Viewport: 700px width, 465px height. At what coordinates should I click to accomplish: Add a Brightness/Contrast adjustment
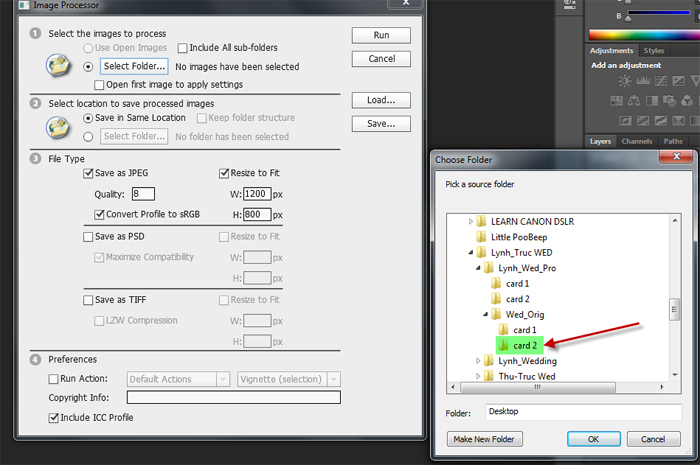[625, 81]
